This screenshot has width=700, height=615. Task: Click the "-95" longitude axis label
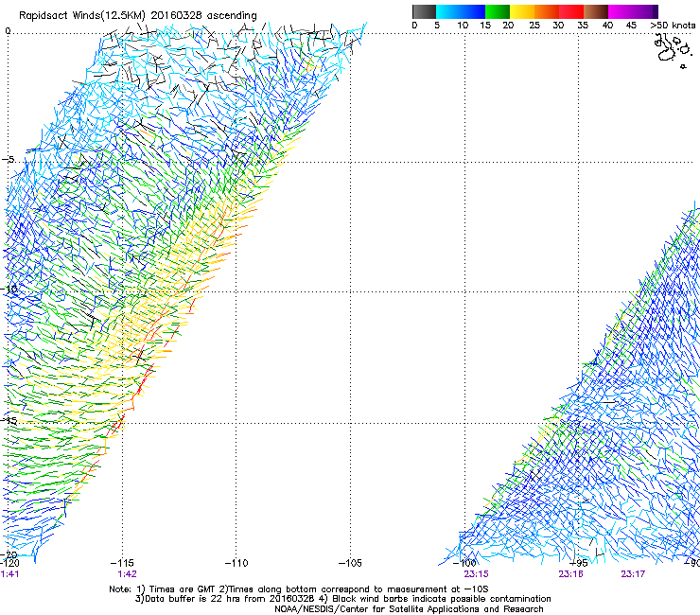[x=579, y=563]
